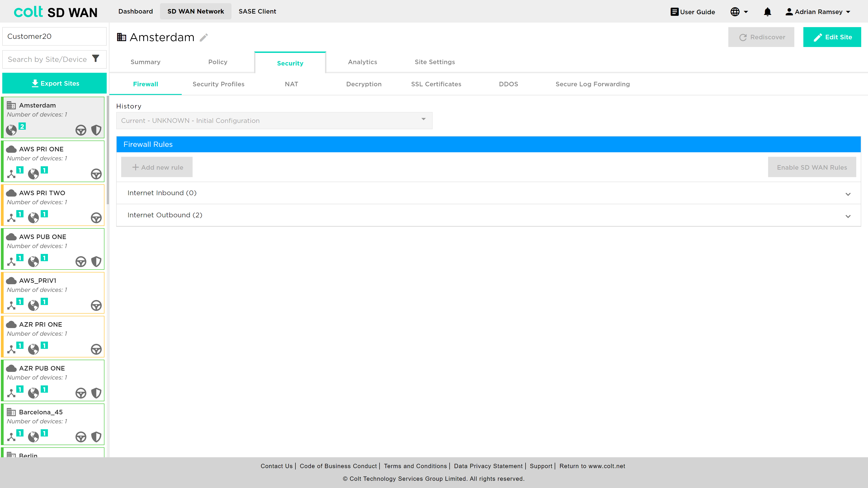Click the Edit Site button
The image size is (868, 488).
[x=832, y=37]
